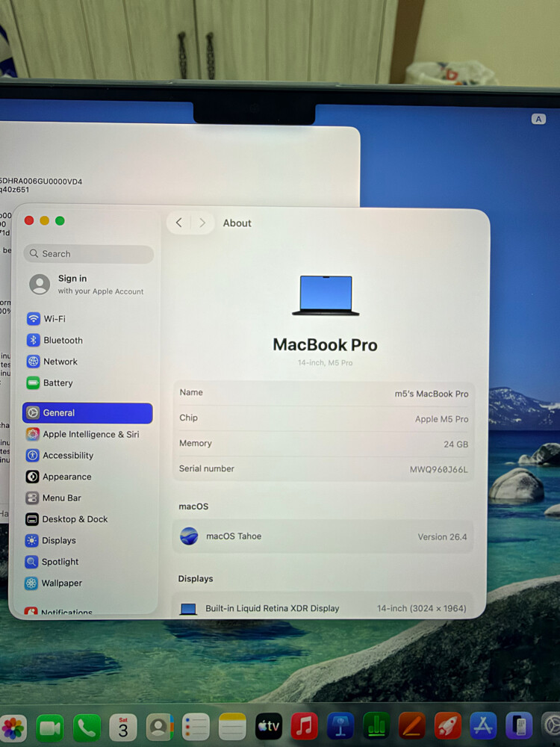Open FaceTime from the Dock
Viewport: 560px width, 747px height.
pyautogui.click(x=49, y=728)
